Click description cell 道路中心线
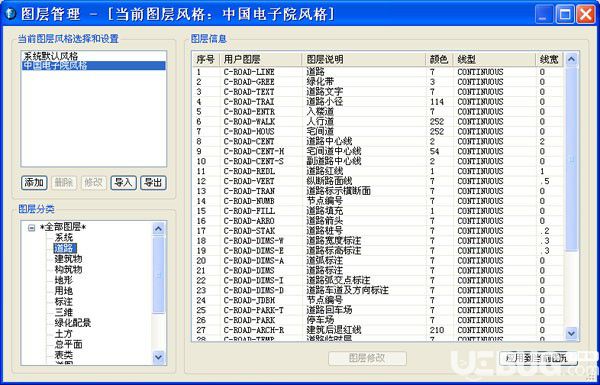 click(x=329, y=142)
